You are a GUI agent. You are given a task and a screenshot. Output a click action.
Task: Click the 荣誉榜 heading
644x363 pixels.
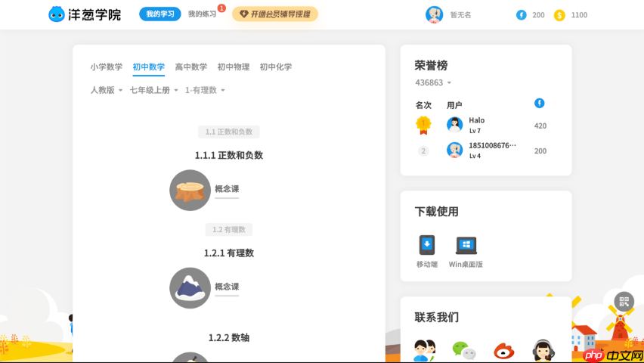tap(431, 65)
